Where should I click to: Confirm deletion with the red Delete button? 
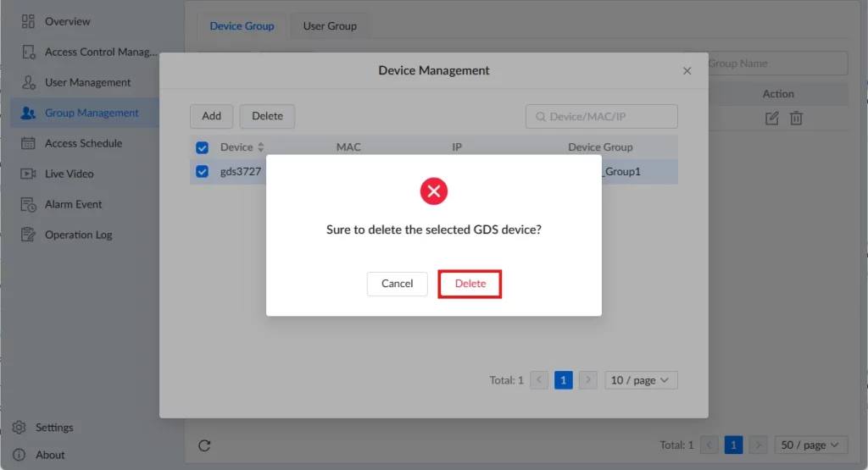point(470,284)
